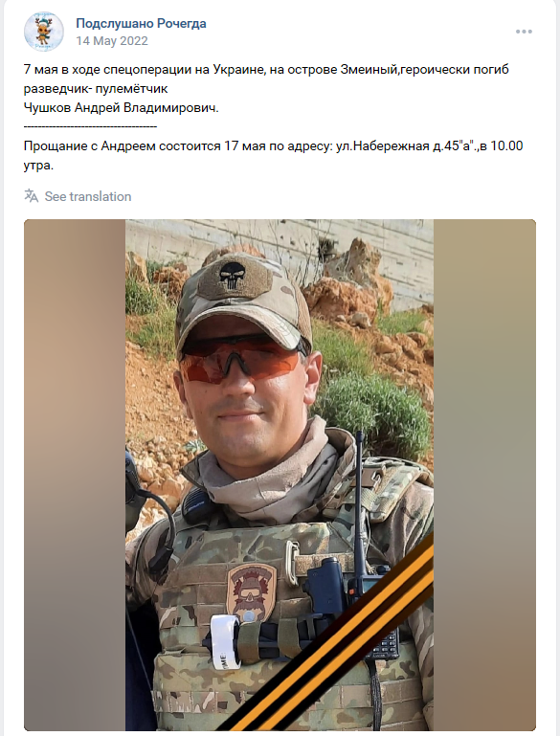Click the chest patch on the vest in photo
Image resolution: width=560 pixels, height=736 pixels.
click(251, 591)
